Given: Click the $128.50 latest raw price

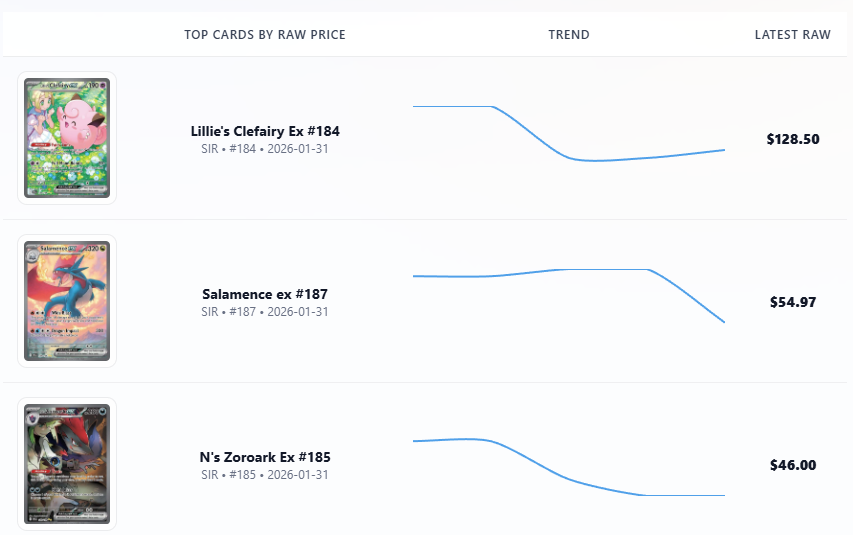Looking at the screenshot, I should tap(793, 139).
